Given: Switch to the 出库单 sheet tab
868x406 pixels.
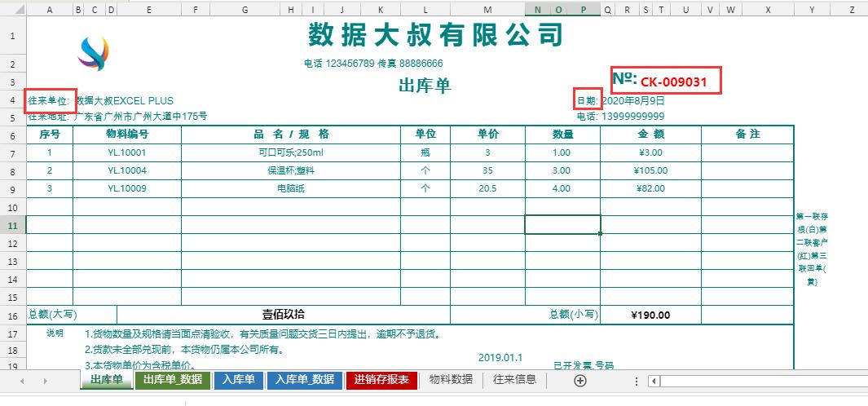Looking at the screenshot, I should click(x=107, y=380).
